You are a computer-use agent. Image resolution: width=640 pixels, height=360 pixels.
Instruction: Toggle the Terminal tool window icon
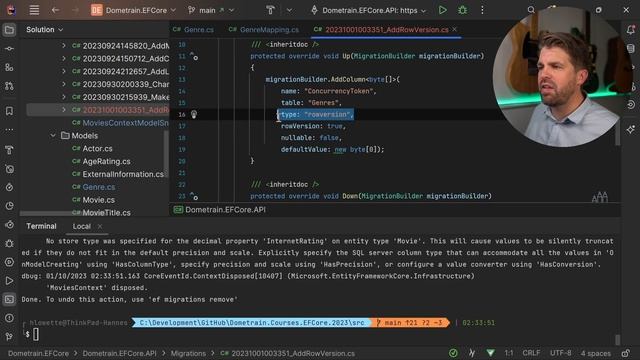click(9, 299)
